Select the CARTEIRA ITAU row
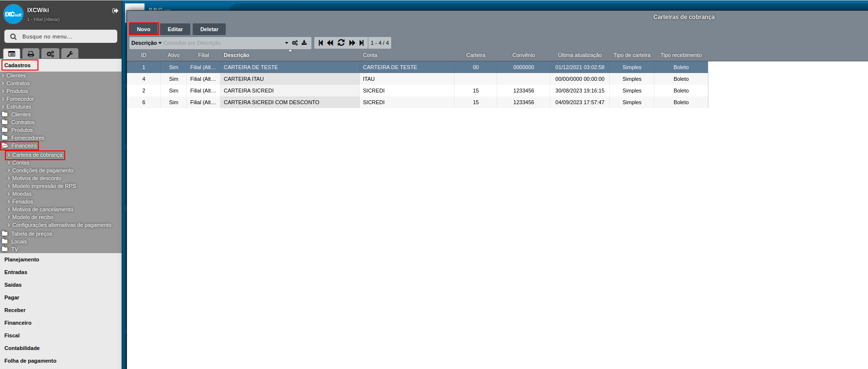The height and width of the screenshot is (369, 868). (417, 79)
